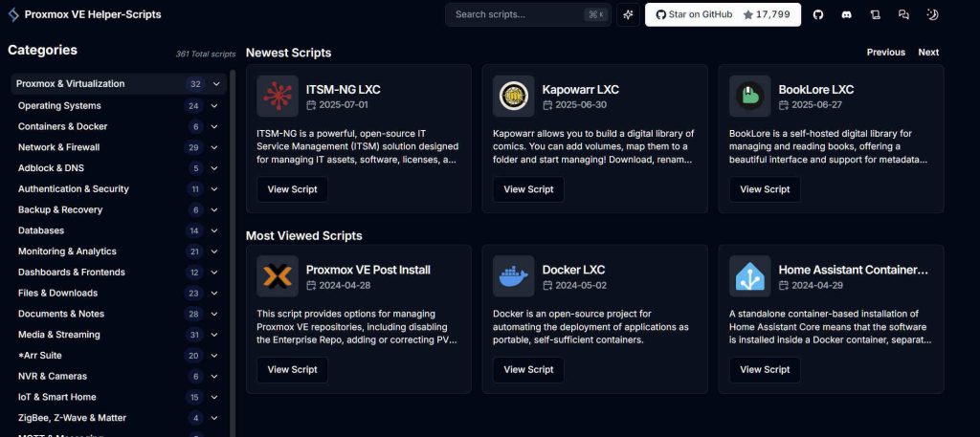
Task: Go to Next newest scripts page
Action: (x=928, y=53)
